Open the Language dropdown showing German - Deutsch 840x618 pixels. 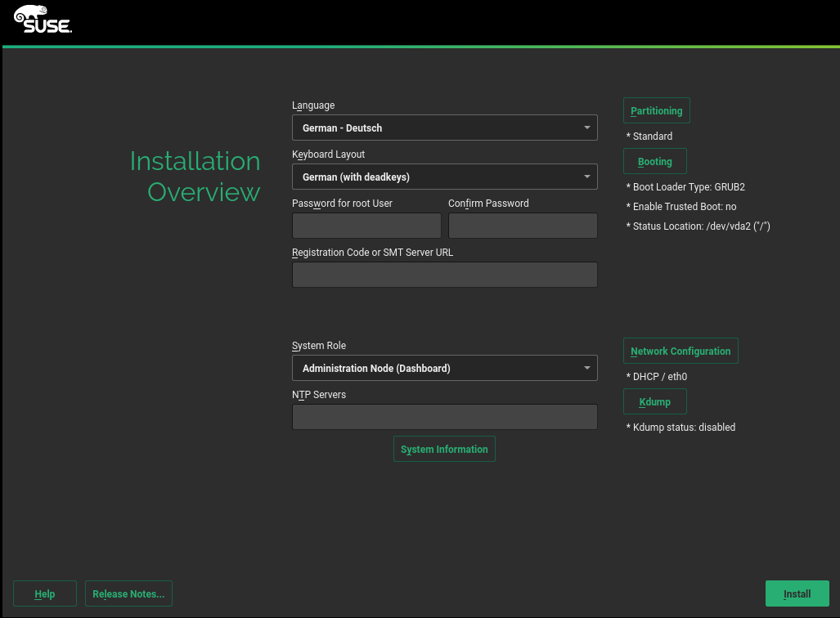[x=444, y=128]
